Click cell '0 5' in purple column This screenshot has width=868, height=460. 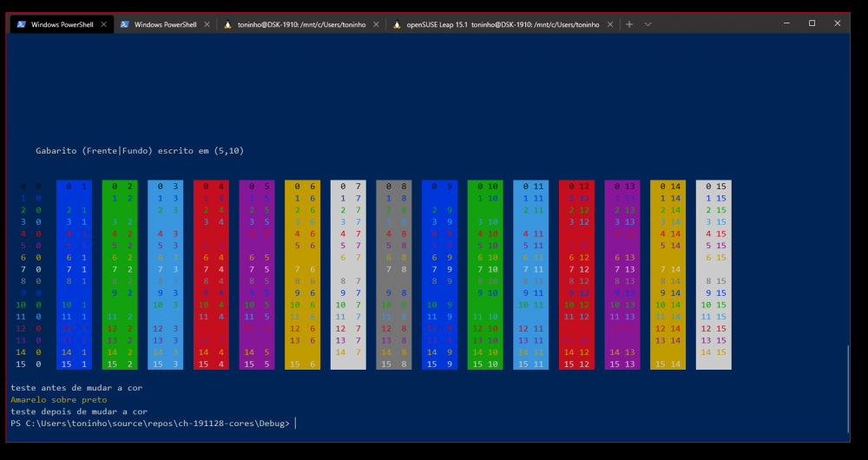tap(259, 187)
